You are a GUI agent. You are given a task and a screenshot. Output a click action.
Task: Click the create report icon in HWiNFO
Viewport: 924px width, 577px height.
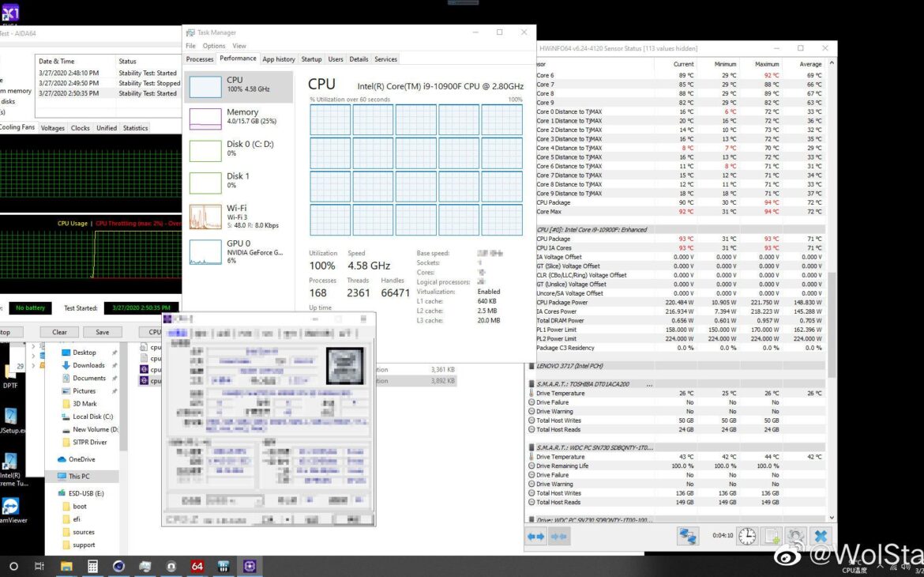(770, 536)
